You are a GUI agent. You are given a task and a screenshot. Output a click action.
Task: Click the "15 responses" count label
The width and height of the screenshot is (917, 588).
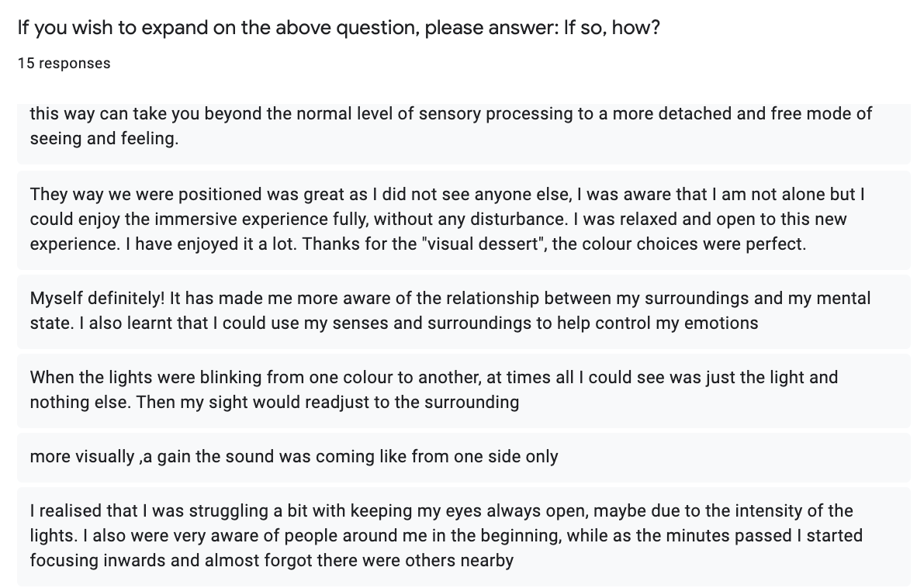click(64, 64)
